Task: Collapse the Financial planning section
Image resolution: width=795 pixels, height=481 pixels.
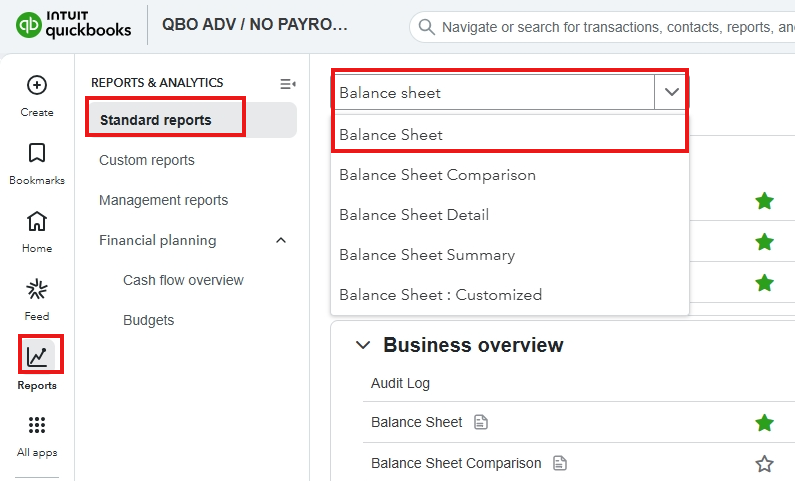Action: point(281,240)
